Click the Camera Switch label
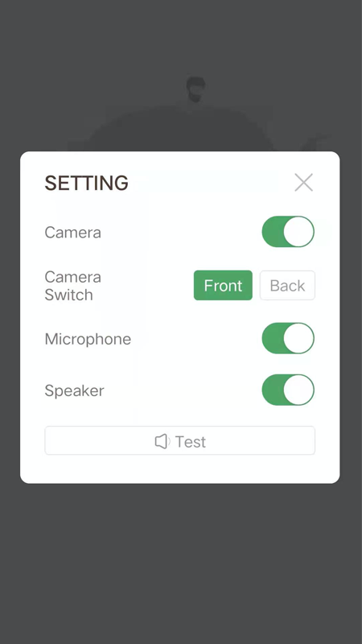 tap(72, 286)
